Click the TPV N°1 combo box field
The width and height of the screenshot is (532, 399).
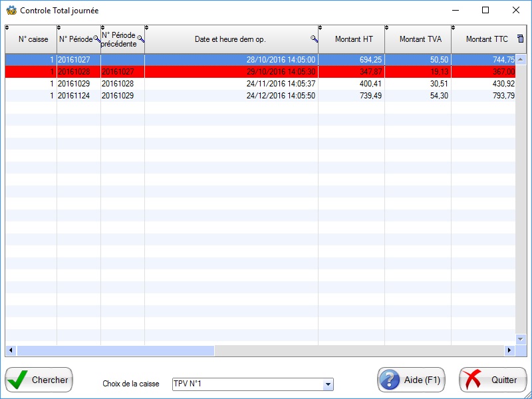tap(246, 384)
